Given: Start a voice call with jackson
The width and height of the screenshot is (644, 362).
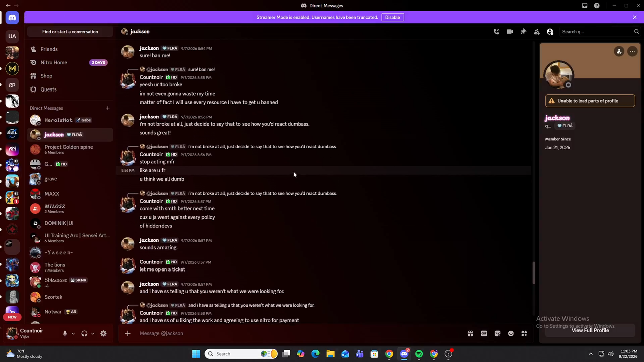Looking at the screenshot, I should [496, 32].
